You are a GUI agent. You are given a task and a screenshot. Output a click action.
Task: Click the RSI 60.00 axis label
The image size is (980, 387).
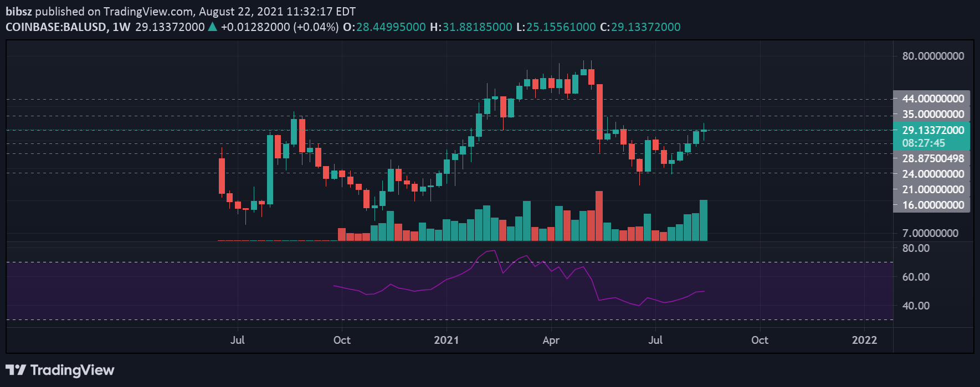[x=916, y=277]
